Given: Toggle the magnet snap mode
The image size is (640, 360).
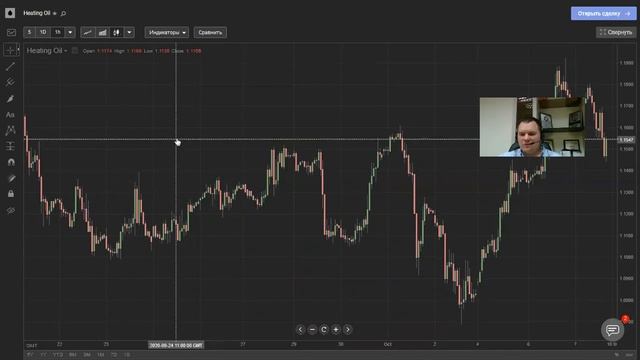Looking at the screenshot, I should tap(11, 162).
